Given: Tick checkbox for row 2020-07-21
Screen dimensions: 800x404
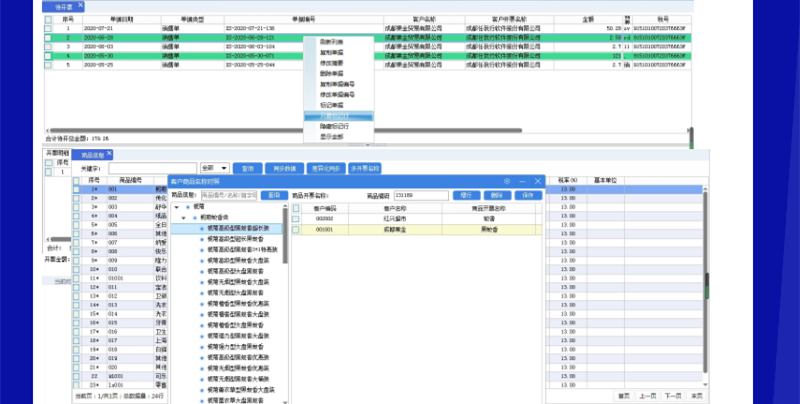Looking at the screenshot, I should pos(48,29).
